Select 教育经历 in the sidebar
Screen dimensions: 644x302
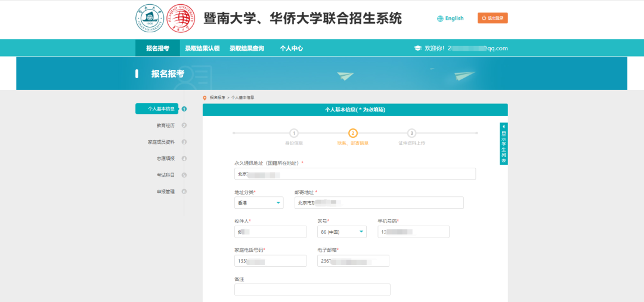(x=166, y=125)
